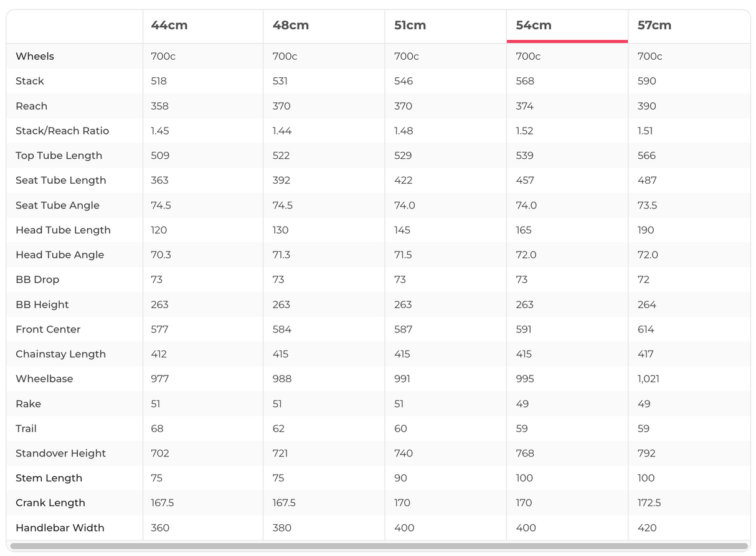Click the 792 standover height value
Image resolution: width=756 pixels, height=556 pixels.
click(x=646, y=453)
